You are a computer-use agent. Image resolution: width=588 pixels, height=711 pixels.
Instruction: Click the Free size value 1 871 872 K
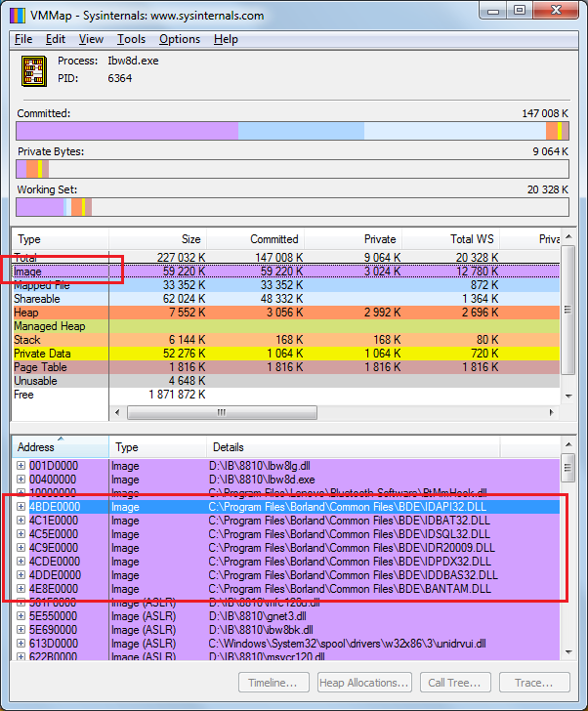(x=177, y=395)
